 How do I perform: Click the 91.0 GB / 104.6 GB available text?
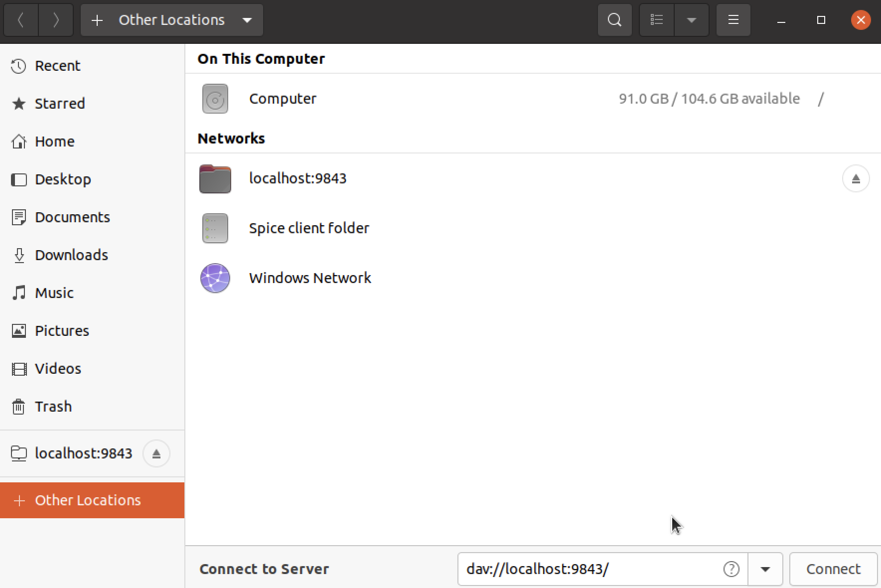(709, 99)
